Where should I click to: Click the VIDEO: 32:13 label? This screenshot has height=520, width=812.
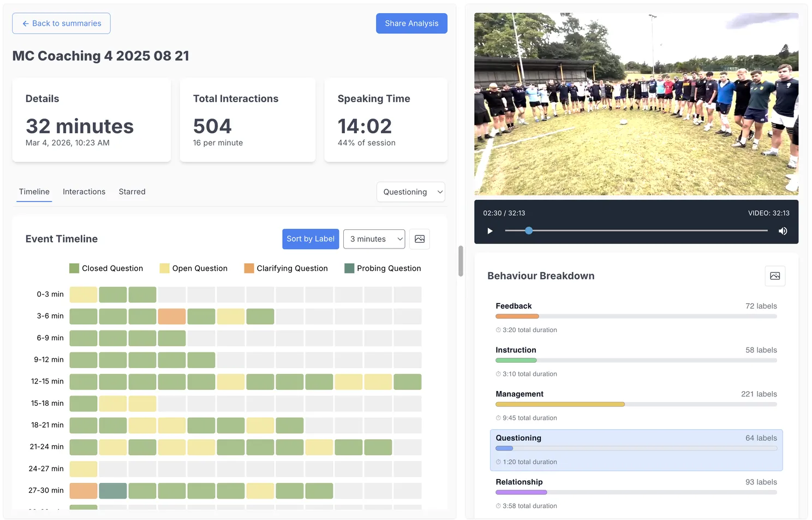pyautogui.click(x=769, y=213)
